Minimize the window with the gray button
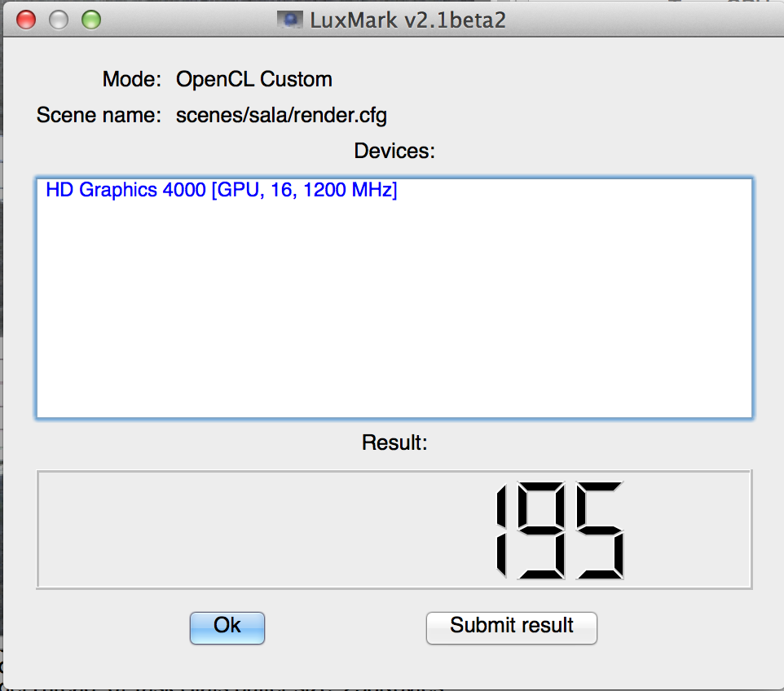Screen dimensions: 784x691 [x=59, y=20]
